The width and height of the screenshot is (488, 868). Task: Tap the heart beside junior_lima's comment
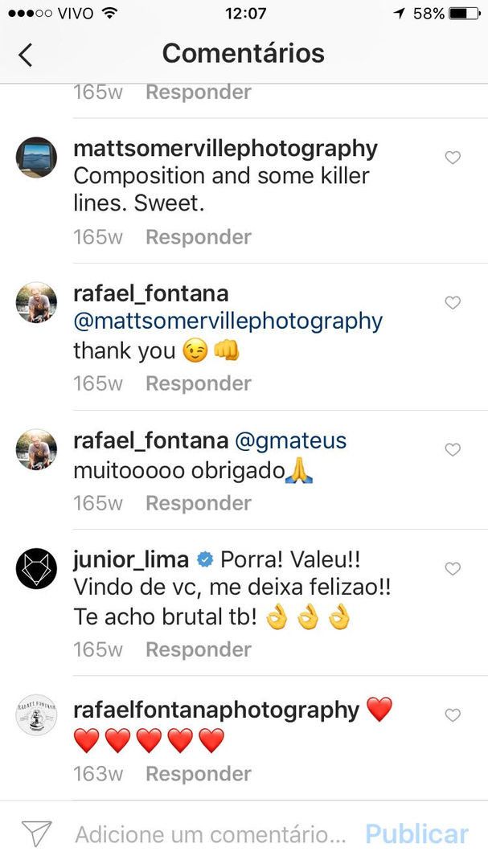(453, 569)
